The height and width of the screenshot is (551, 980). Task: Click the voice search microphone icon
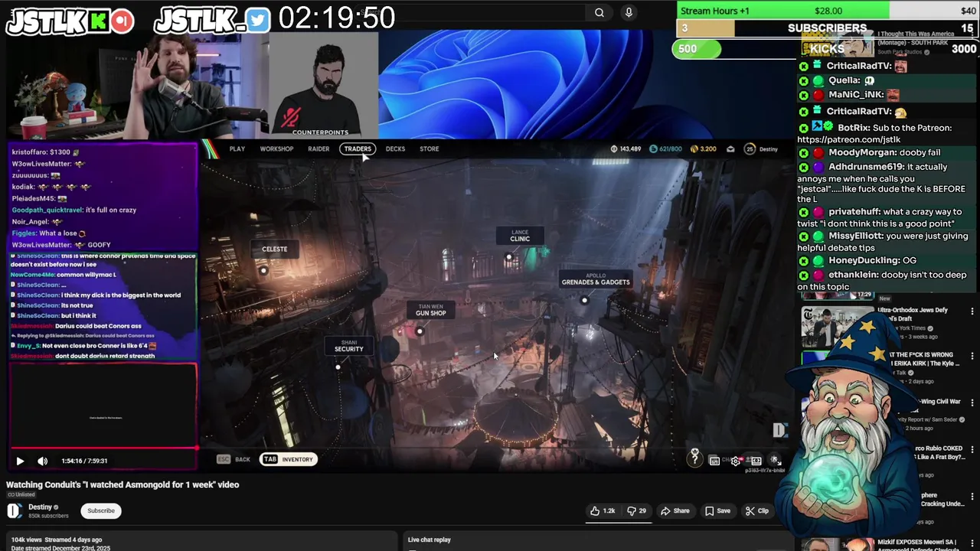(x=629, y=12)
